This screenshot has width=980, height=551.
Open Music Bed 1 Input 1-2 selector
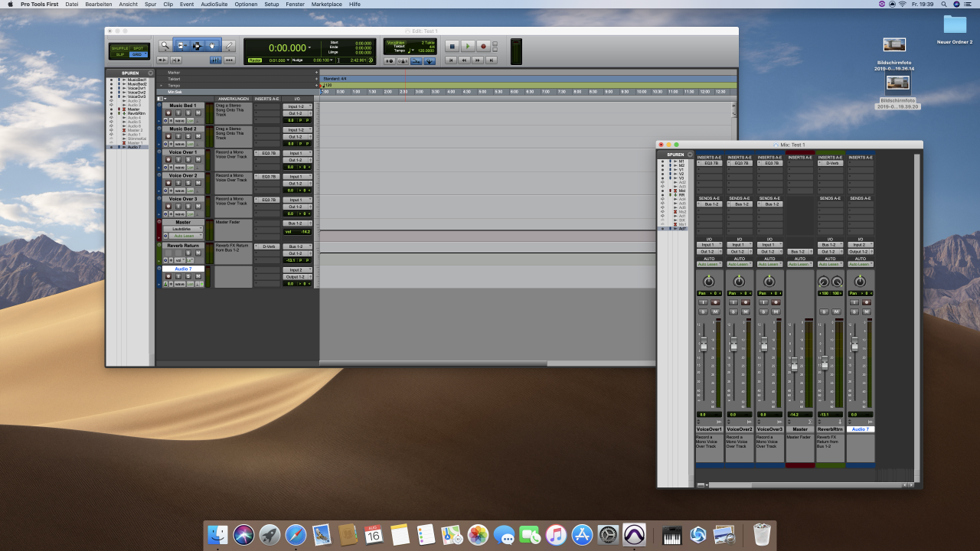coord(298,106)
